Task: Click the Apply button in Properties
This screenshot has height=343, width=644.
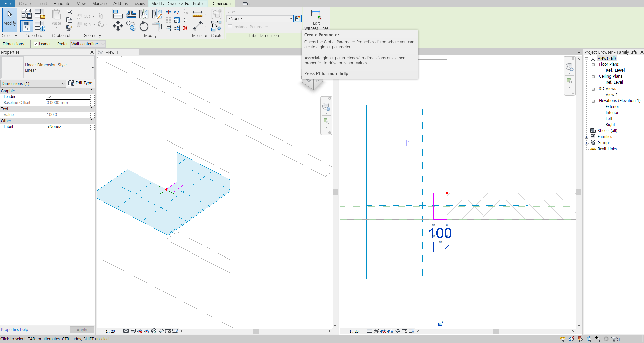Action: pos(82,330)
